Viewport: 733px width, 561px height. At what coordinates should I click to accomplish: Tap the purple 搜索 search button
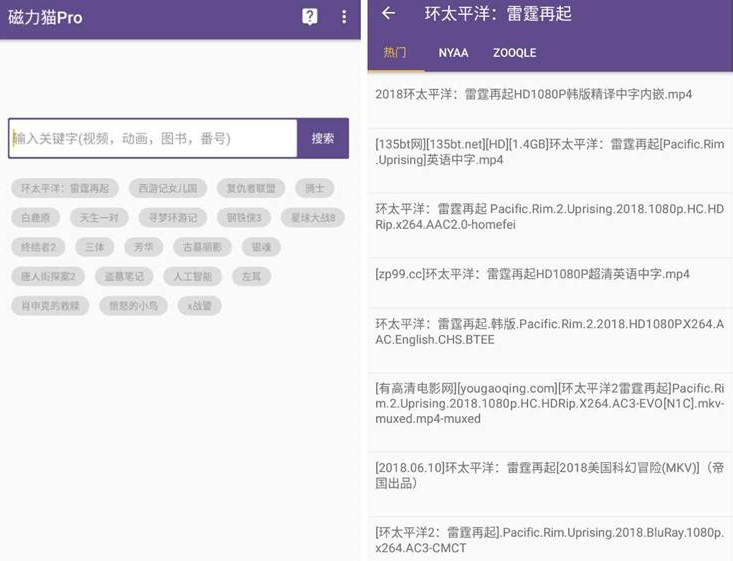click(x=323, y=138)
